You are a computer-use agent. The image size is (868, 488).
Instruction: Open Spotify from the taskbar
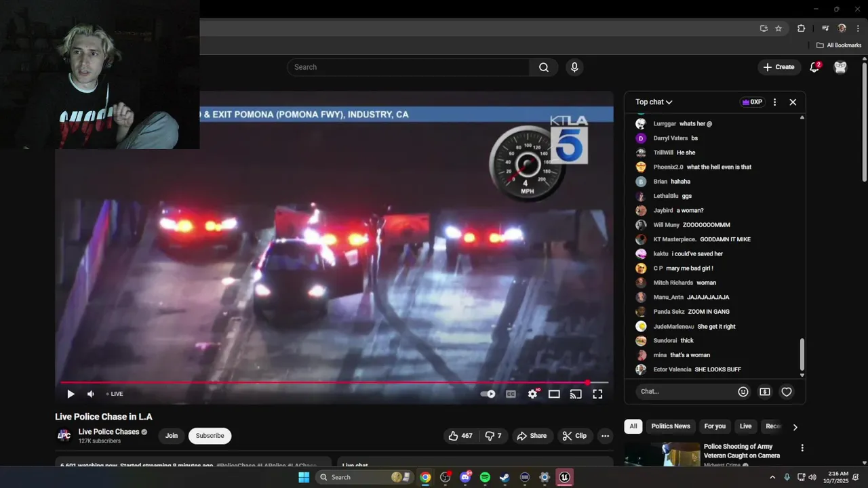pos(485,477)
